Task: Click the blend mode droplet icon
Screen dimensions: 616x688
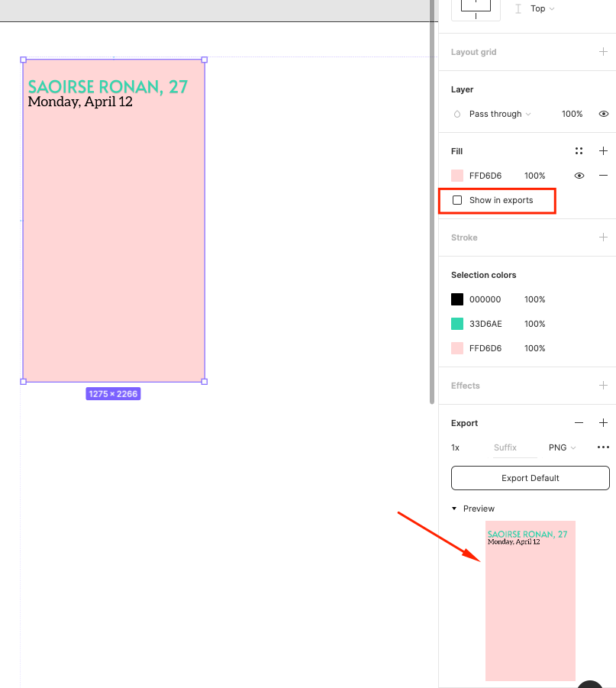Action: coord(457,114)
